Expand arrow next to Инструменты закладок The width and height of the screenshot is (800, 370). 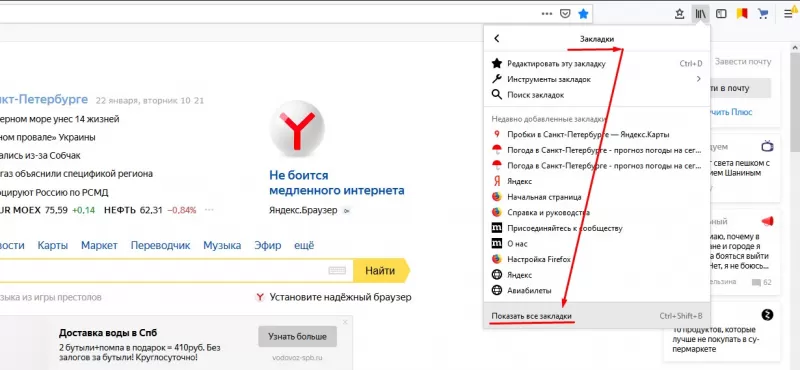698,79
